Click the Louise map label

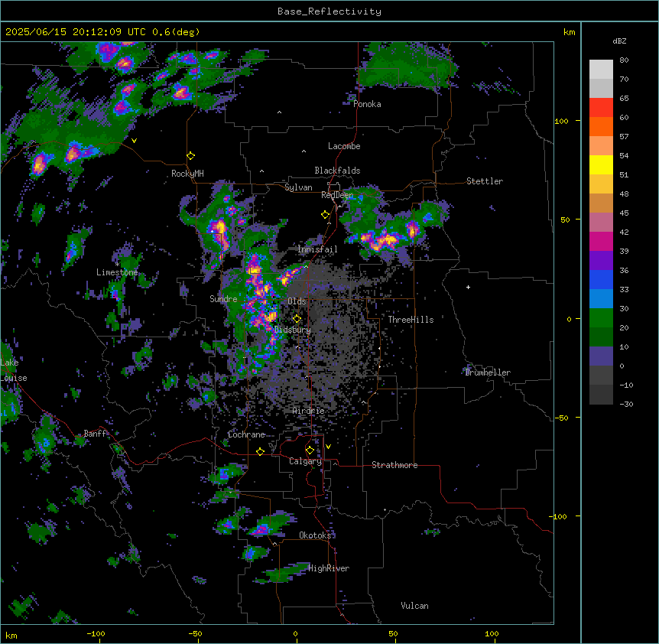[x=14, y=378]
